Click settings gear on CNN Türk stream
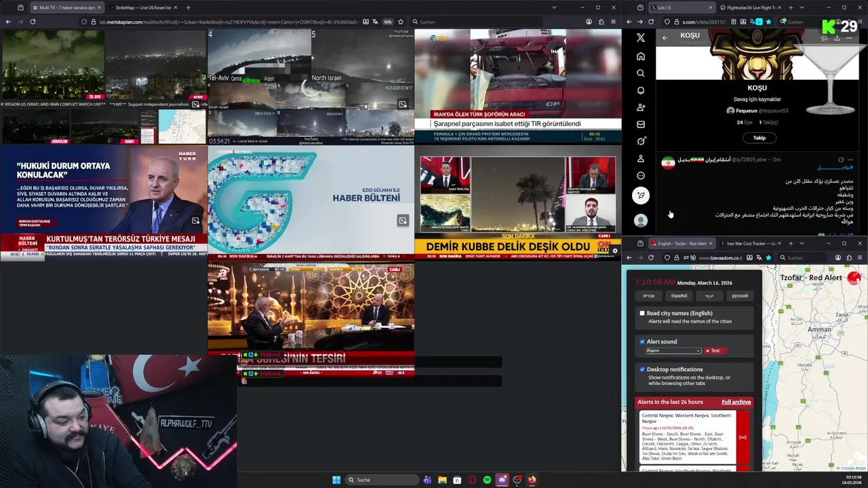The height and width of the screenshot is (488, 868). point(615,251)
